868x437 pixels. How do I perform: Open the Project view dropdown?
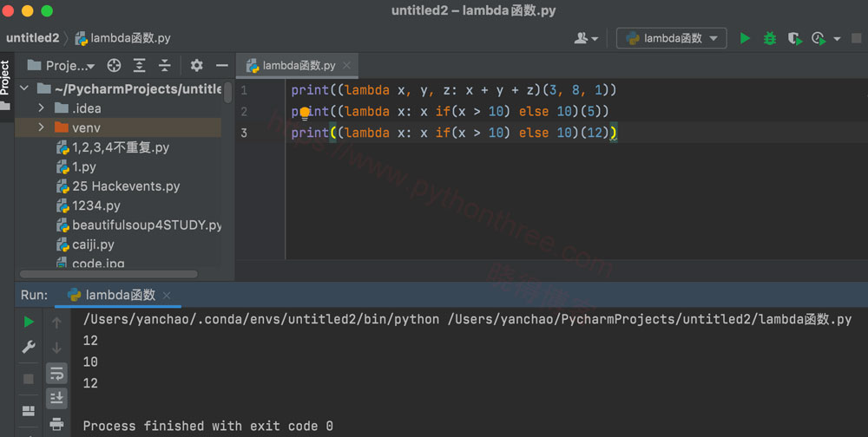(62, 65)
